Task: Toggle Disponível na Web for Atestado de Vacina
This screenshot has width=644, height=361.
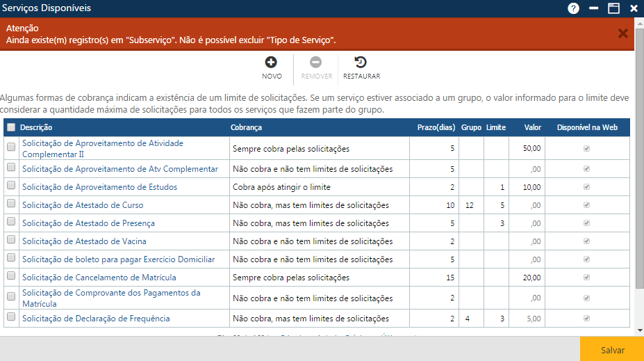Action: (x=586, y=241)
